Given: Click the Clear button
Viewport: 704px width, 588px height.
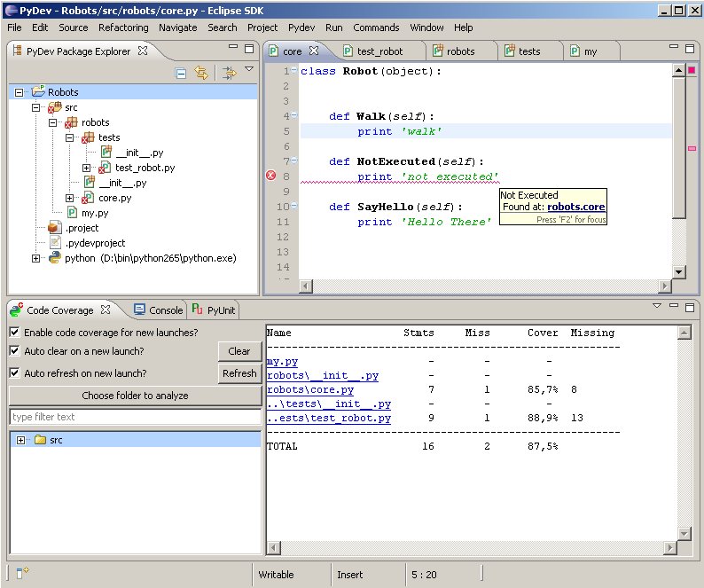Looking at the screenshot, I should click(x=239, y=351).
